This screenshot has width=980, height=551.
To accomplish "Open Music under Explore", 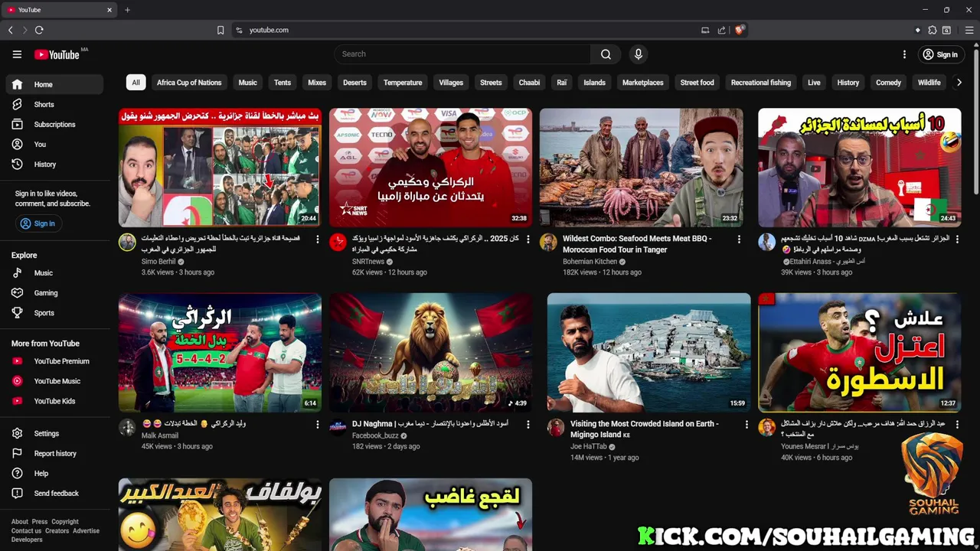I will click(54, 272).
